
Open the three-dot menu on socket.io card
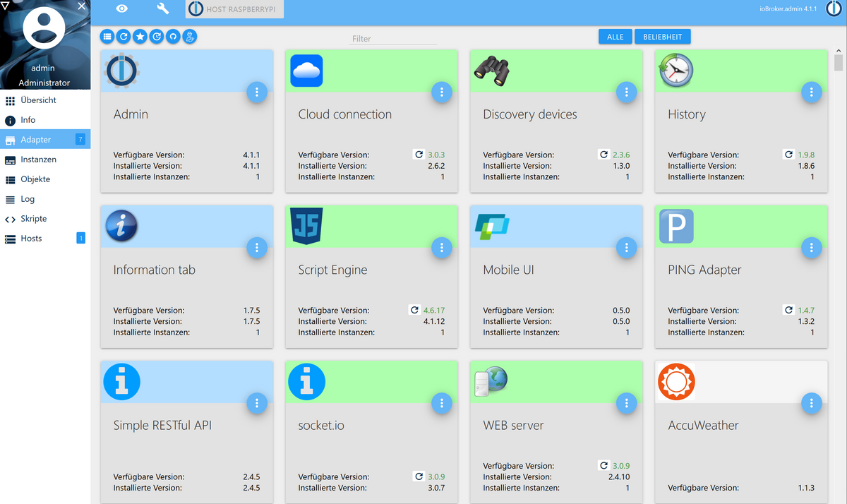[442, 403]
